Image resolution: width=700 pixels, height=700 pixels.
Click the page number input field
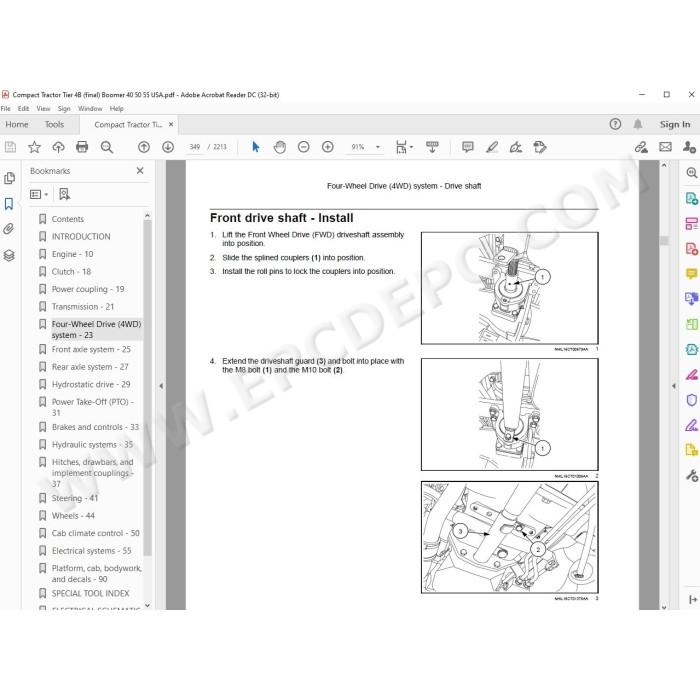point(195,147)
